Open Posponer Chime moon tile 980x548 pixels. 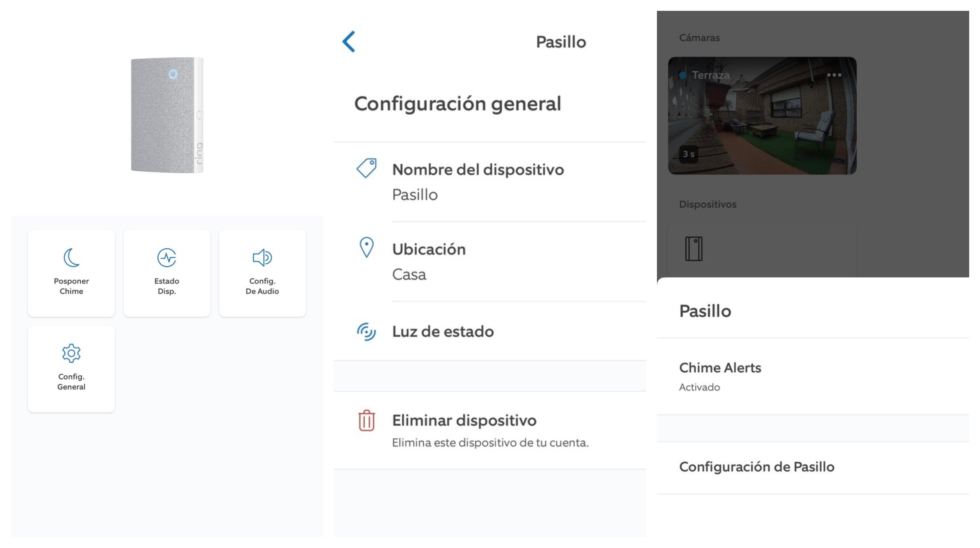(71, 273)
